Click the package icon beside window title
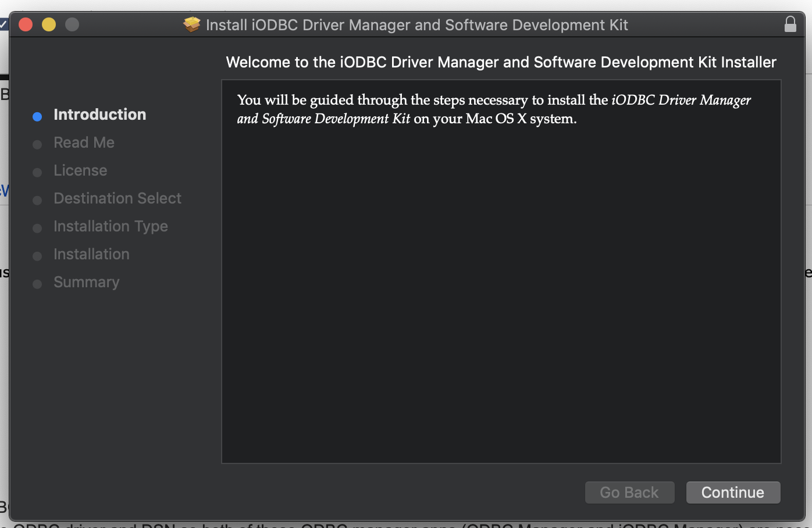Image resolution: width=812 pixels, height=528 pixels. pyautogui.click(x=192, y=24)
